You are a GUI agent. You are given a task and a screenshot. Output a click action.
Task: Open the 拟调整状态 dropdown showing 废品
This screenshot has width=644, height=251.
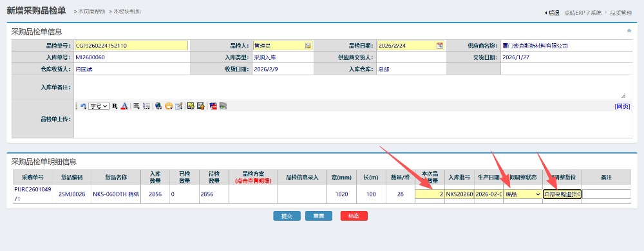tap(523, 194)
